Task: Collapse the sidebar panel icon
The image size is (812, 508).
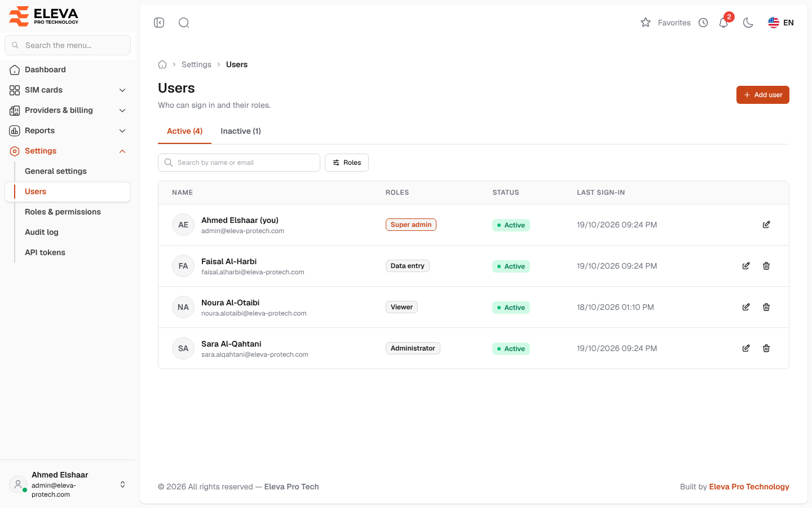Action: click(x=159, y=23)
